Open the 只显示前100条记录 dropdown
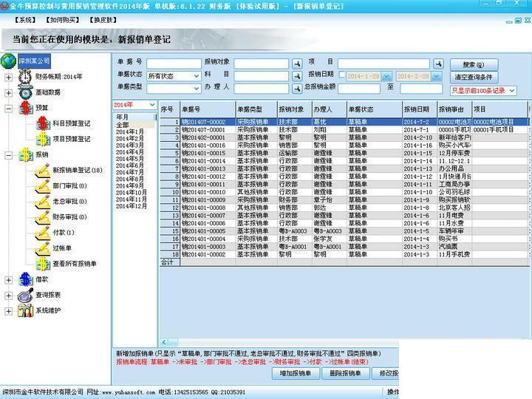The width and height of the screenshot is (532, 399). [x=511, y=91]
